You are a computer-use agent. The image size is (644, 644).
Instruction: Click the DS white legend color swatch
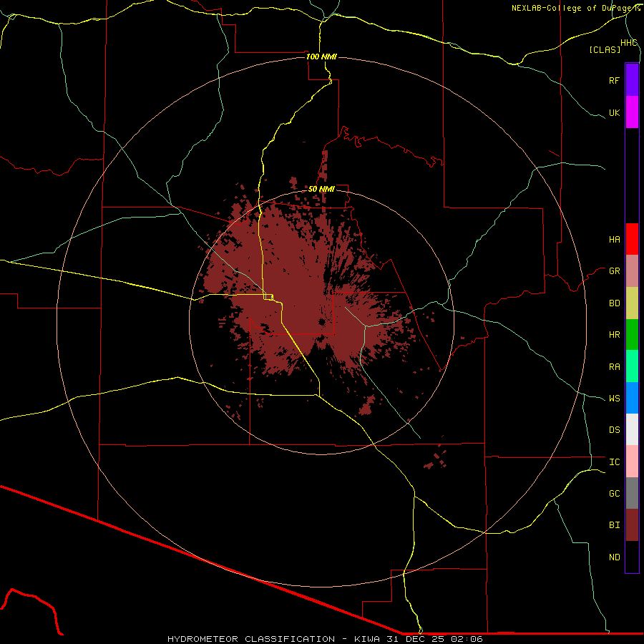tap(632, 429)
